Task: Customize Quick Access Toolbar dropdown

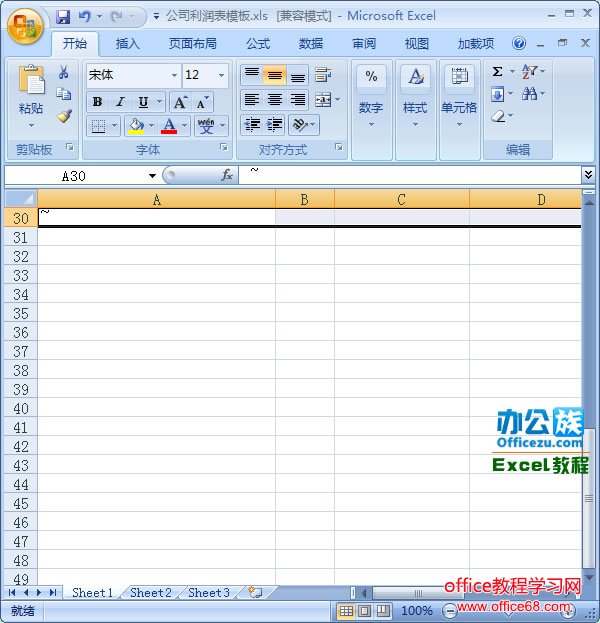Action: (x=157, y=17)
